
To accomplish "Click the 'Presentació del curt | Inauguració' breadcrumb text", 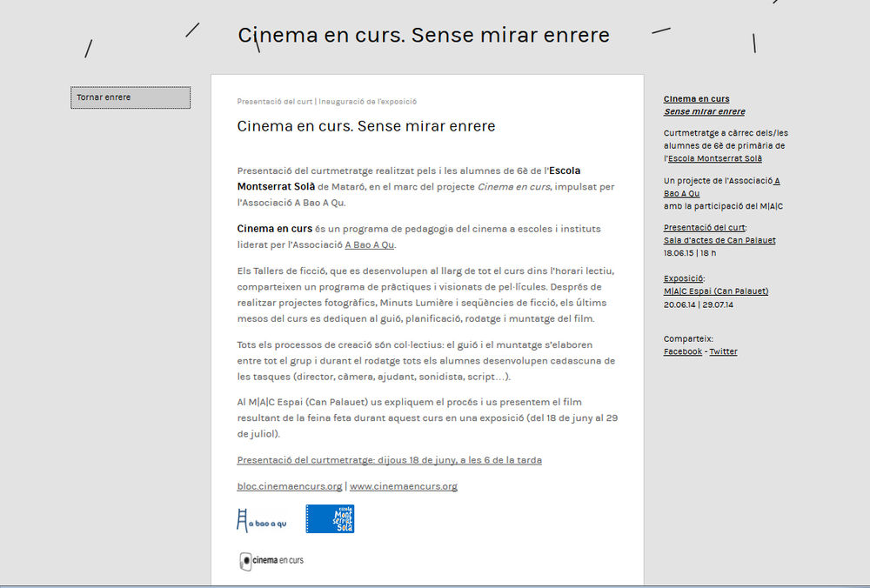I will pyautogui.click(x=326, y=102).
